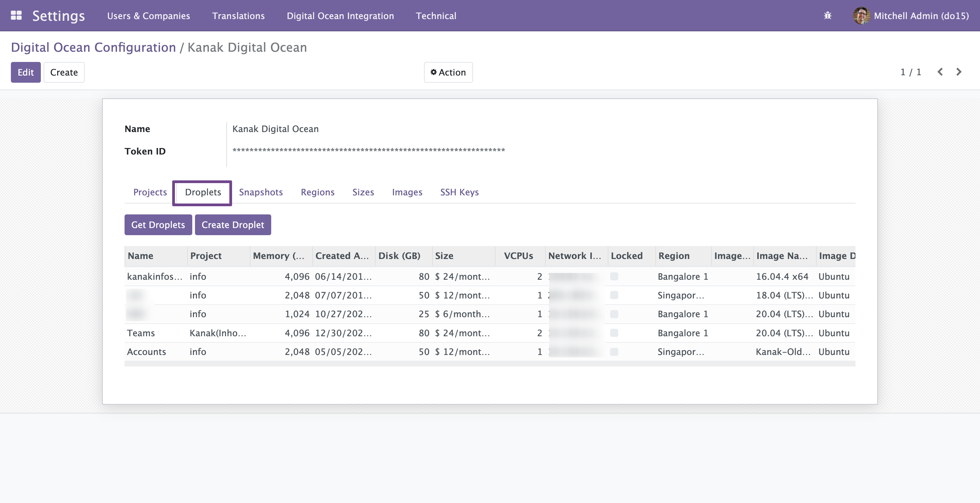Open the kanakinfos... droplet row
This screenshot has width=980, height=503.
pyautogui.click(x=490, y=276)
